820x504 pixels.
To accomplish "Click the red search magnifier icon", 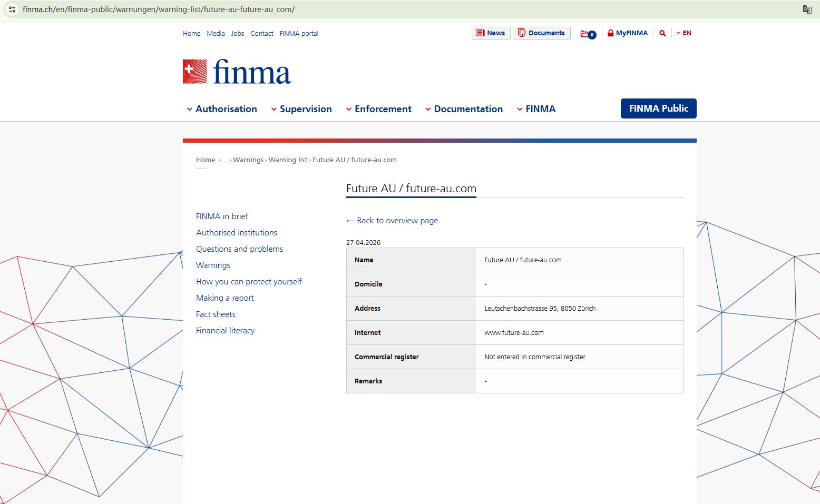I will click(x=662, y=33).
